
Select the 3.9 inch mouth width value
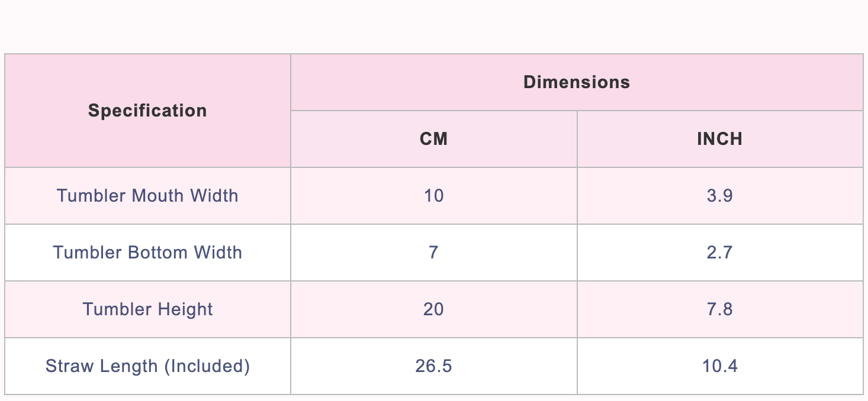720,196
